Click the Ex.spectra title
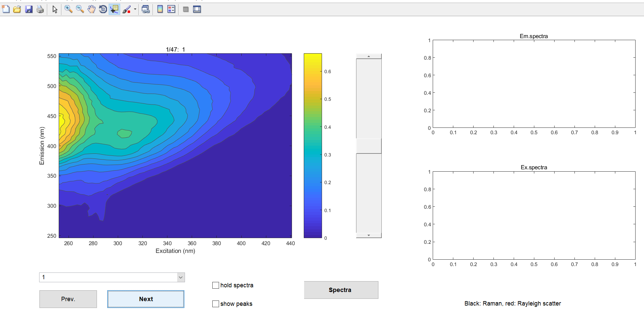The width and height of the screenshot is (644, 318). (534, 167)
